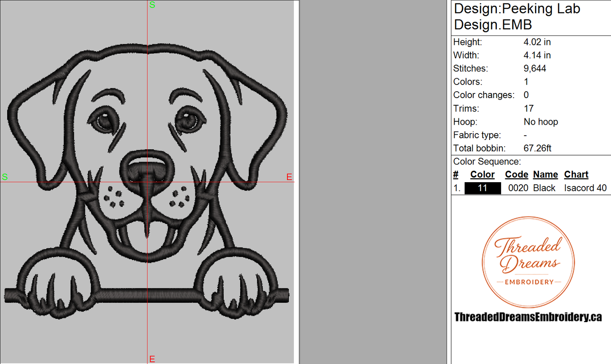Screen dimensions: 611x364
Task: Click the Threaded Dreams Embroidery round logo
Action: tap(529, 262)
